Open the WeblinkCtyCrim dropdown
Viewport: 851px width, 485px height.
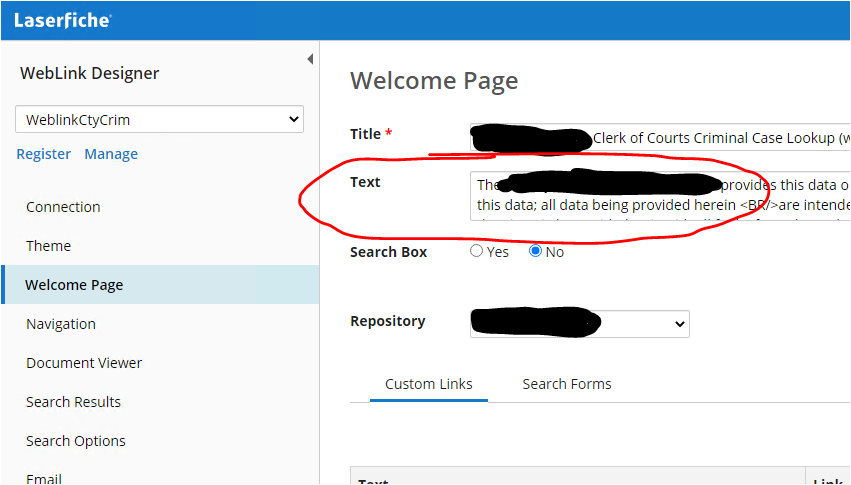tap(159, 120)
